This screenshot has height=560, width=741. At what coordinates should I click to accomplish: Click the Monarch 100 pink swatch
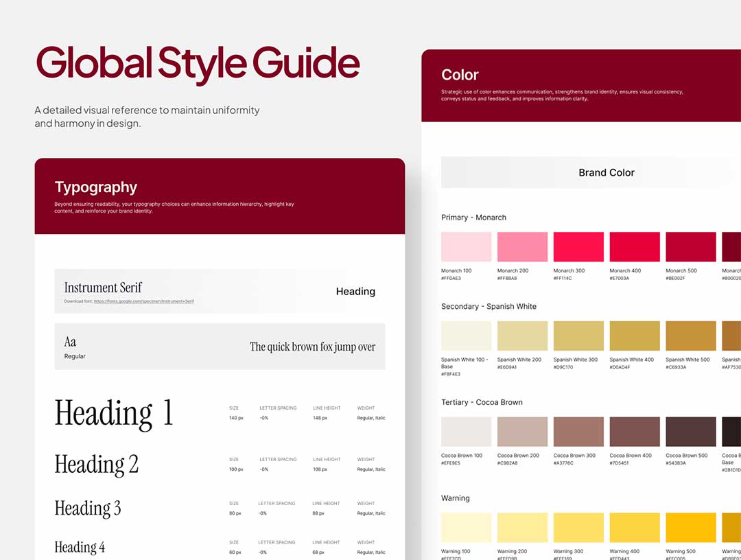pos(466,246)
